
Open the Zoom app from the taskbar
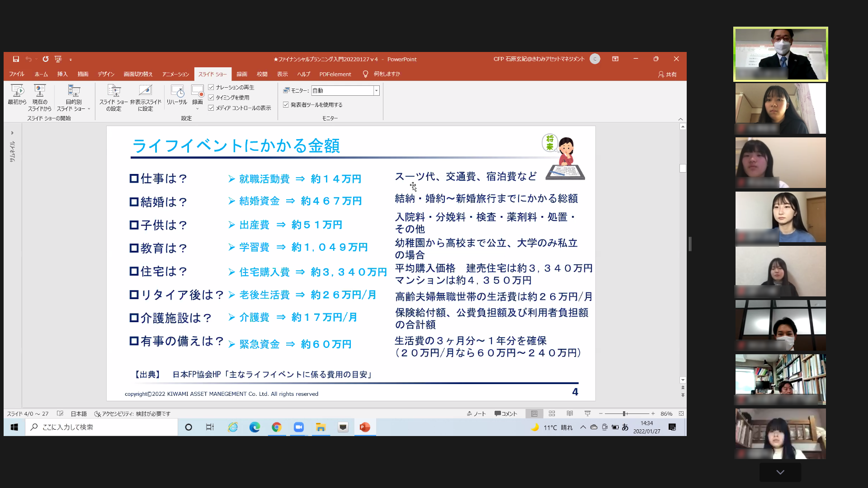pos(299,427)
